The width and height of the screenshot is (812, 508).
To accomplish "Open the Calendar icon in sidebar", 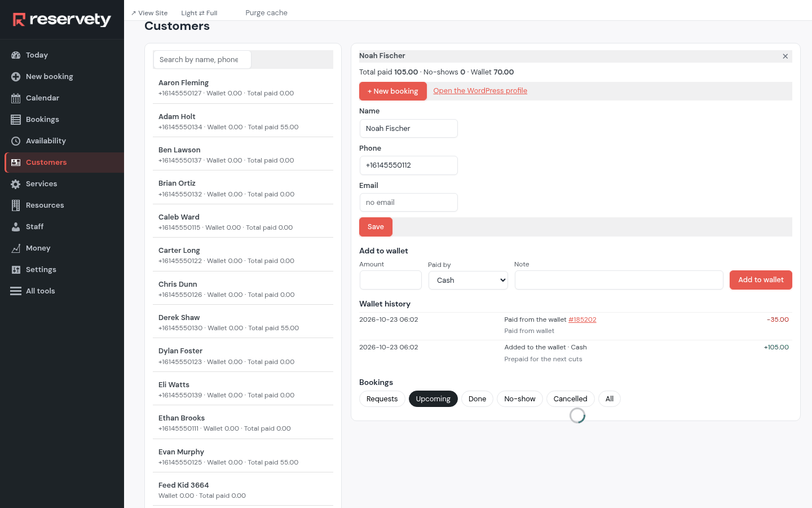I will [x=16, y=98].
